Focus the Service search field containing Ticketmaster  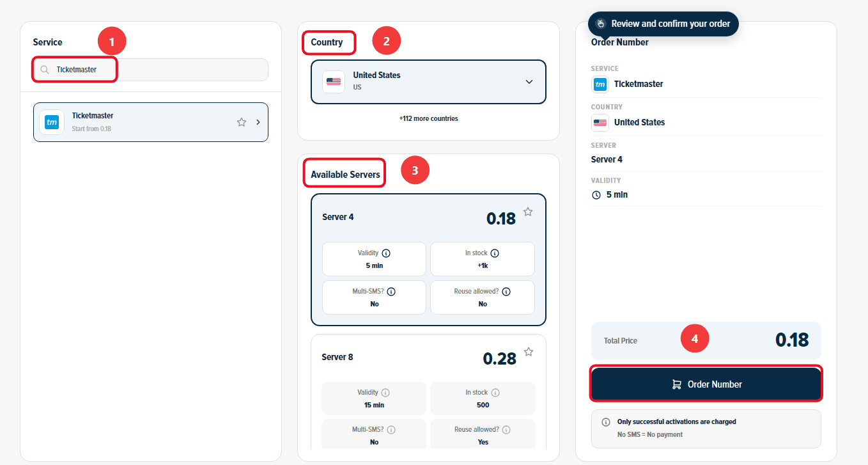pos(151,70)
